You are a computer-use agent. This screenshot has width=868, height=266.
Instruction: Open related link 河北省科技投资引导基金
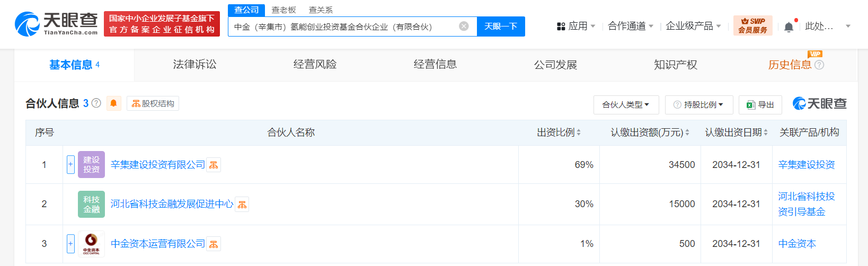[x=807, y=204]
